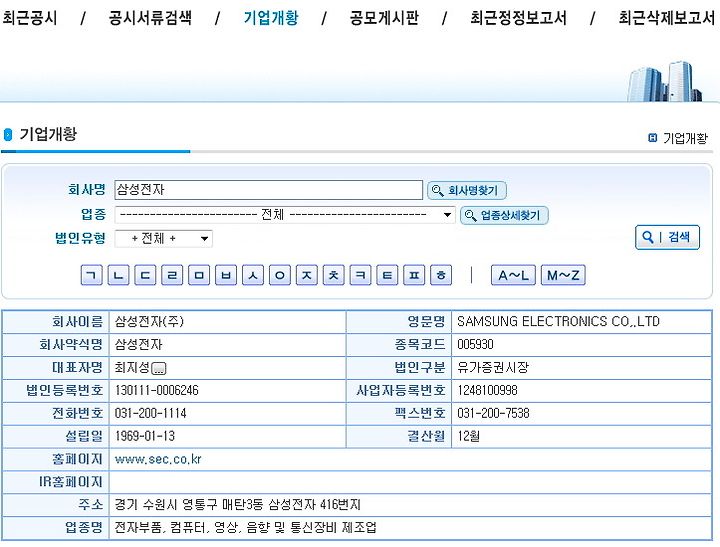Show more representatives next to 최지성
Image resolution: width=720 pixels, height=547 pixels.
[159, 368]
